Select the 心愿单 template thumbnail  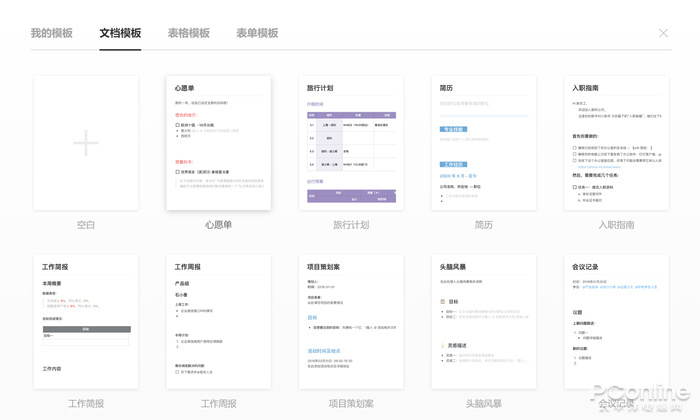[x=218, y=143]
